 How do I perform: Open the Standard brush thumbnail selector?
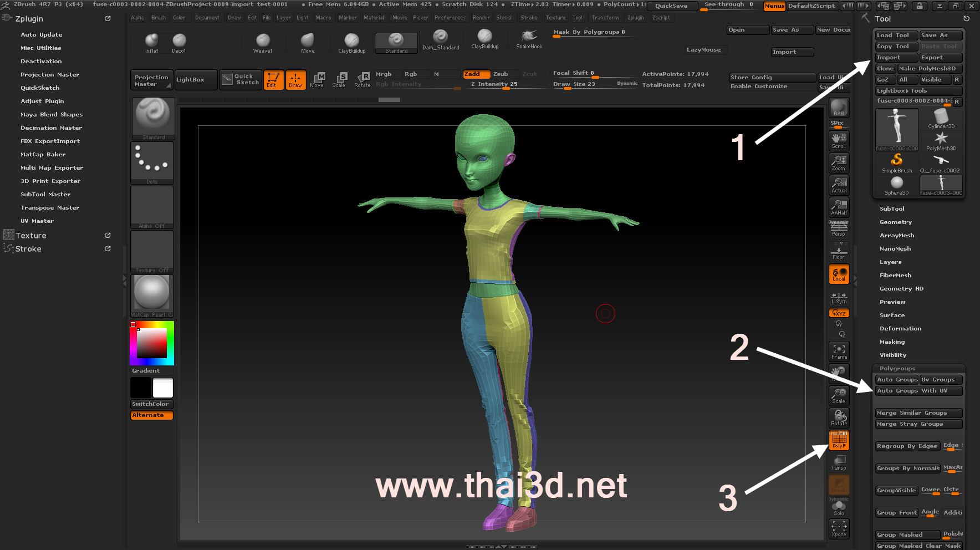tap(153, 119)
